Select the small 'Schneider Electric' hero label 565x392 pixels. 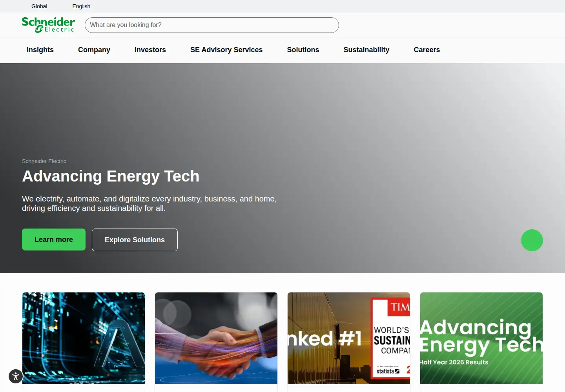pos(44,161)
